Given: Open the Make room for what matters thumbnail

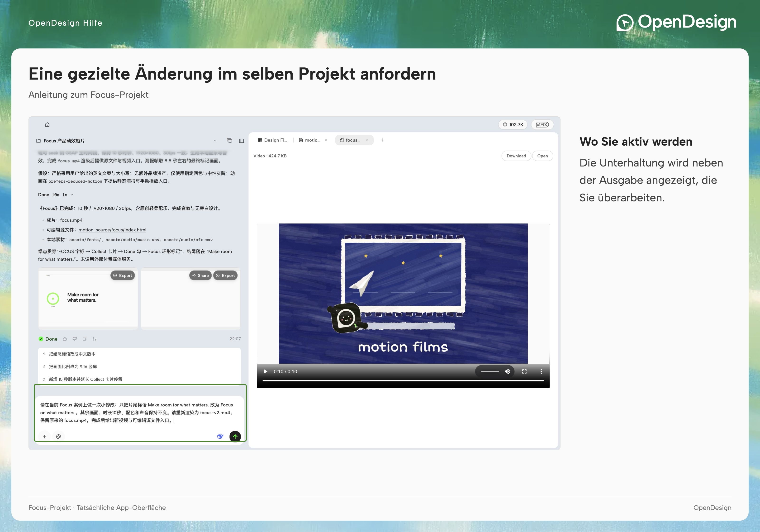Looking at the screenshot, I should pos(88,299).
